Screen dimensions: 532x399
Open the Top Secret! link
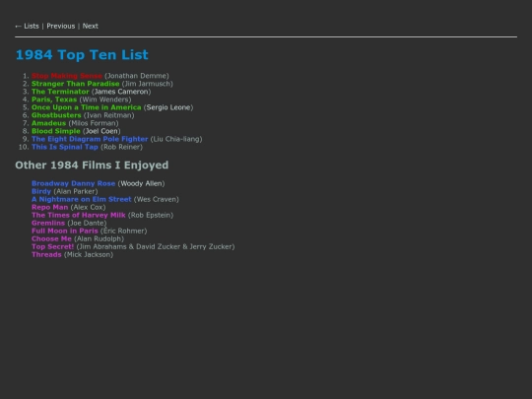pos(52,246)
